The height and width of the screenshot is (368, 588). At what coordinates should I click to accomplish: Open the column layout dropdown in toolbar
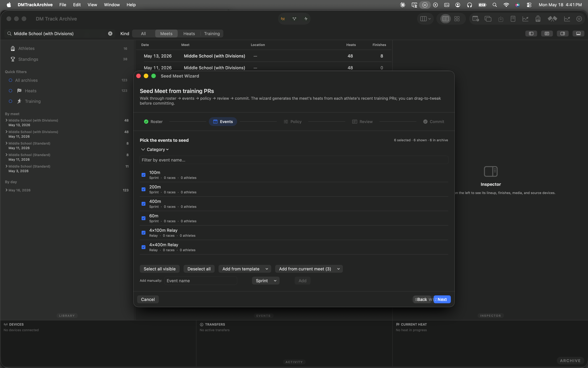(425, 19)
